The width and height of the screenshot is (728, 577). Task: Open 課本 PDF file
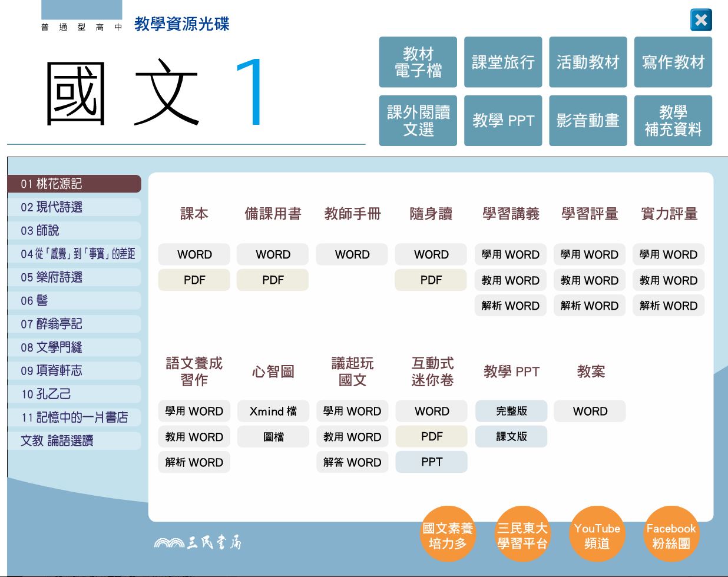pos(194,280)
